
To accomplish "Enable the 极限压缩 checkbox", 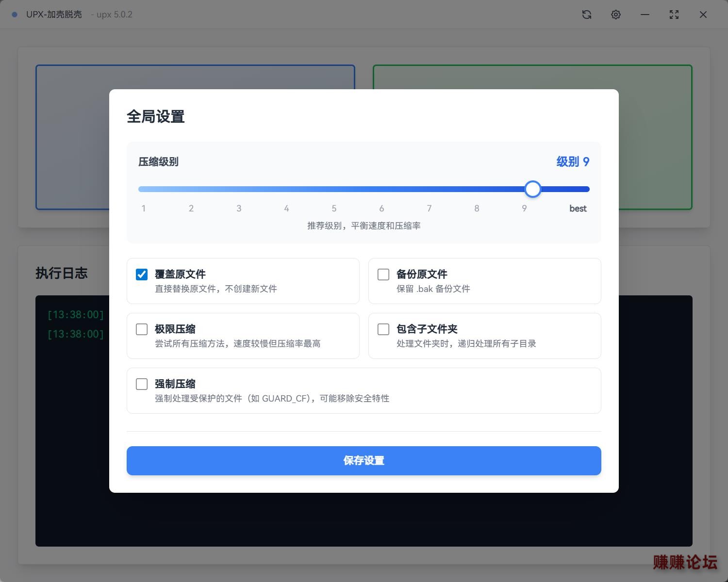I will [x=142, y=329].
